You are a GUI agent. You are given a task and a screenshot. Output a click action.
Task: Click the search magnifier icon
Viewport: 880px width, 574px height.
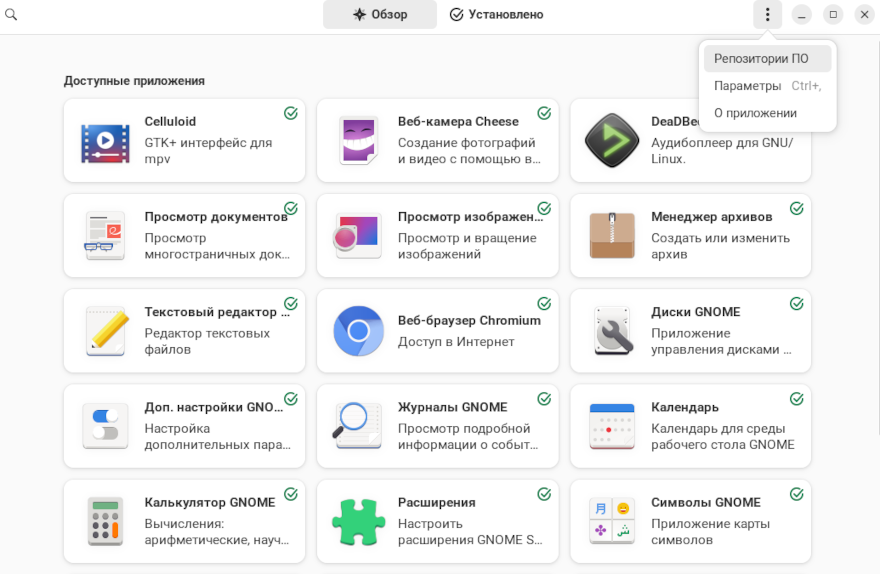click(12, 14)
